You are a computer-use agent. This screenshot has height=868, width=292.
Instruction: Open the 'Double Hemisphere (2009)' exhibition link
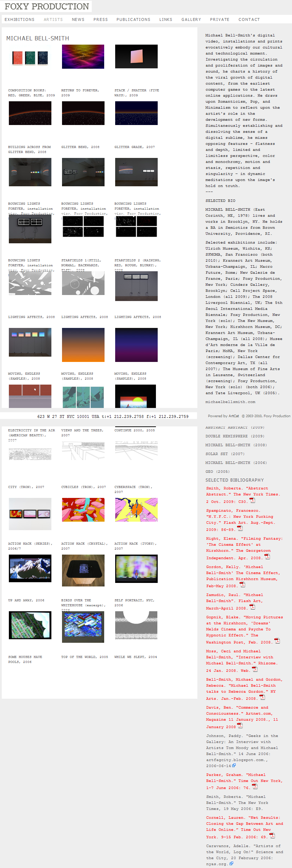coord(235,436)
